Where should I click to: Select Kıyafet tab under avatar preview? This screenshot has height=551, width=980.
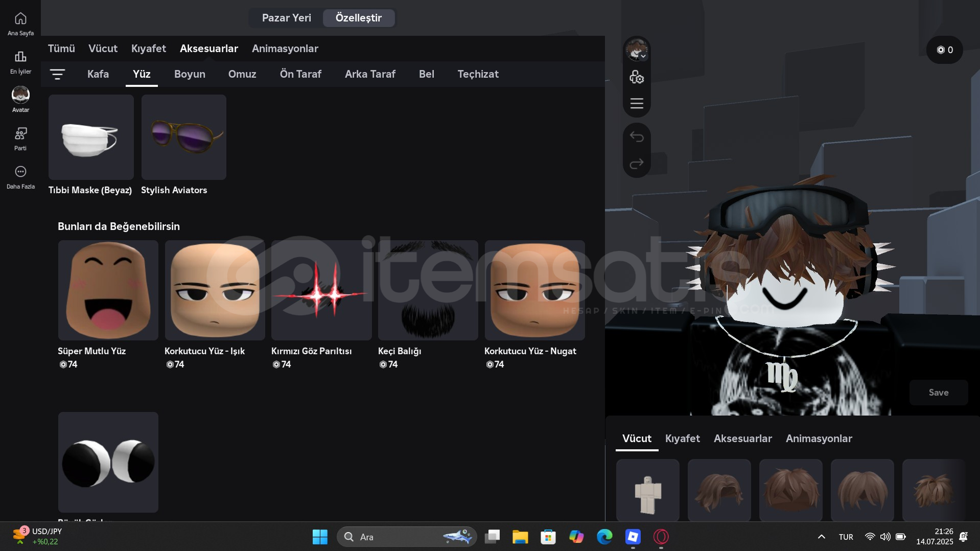point(682,439)
